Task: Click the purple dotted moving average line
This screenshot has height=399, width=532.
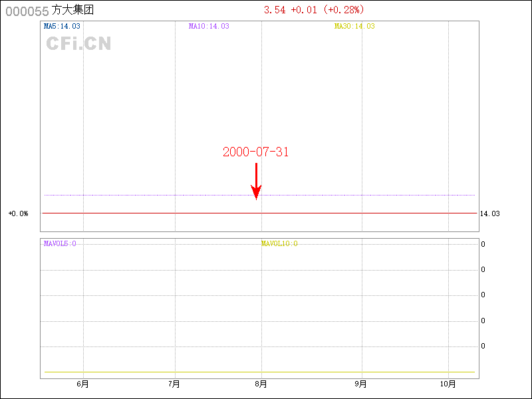Action: [x=259, y=195]
